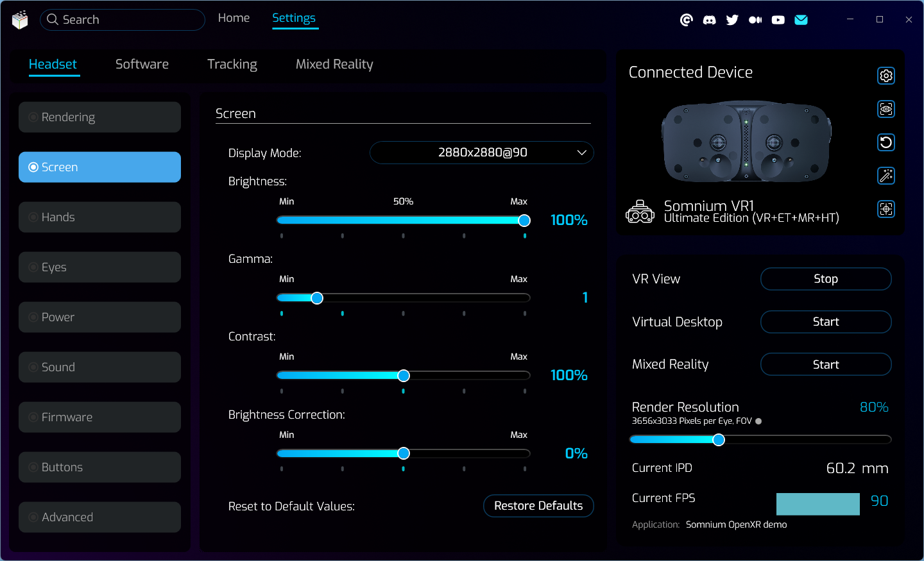Go to the Home menu
Screen dimensions: 924x561
[x=234, y=18]
